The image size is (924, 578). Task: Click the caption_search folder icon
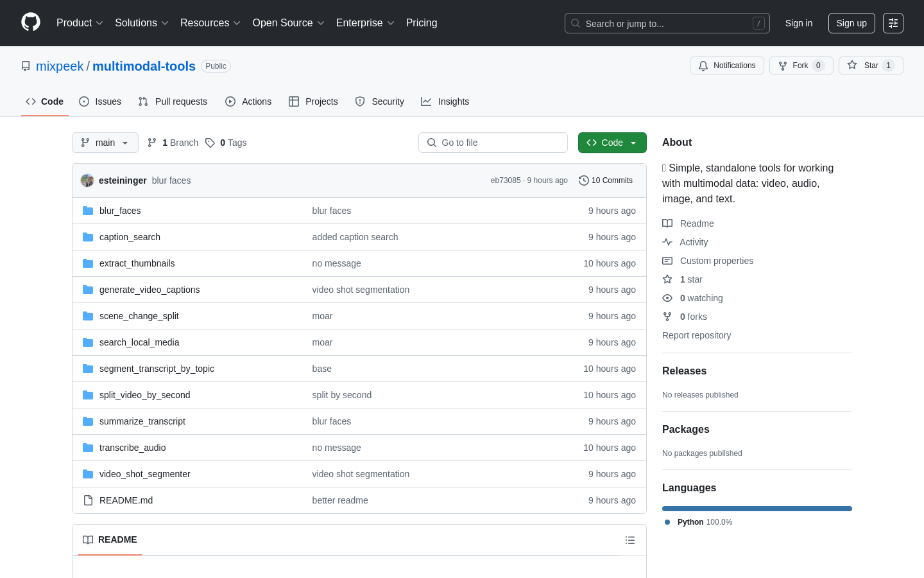[x=88, y=237]
